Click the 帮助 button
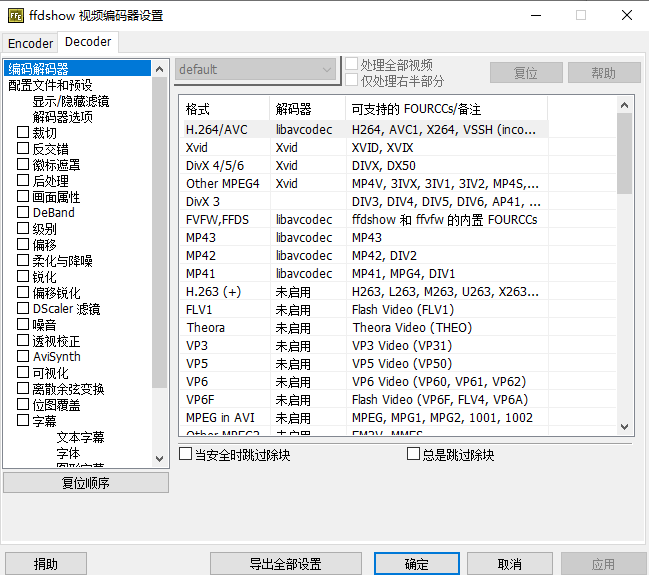This screenshot has width=649, height=575. 603,73
